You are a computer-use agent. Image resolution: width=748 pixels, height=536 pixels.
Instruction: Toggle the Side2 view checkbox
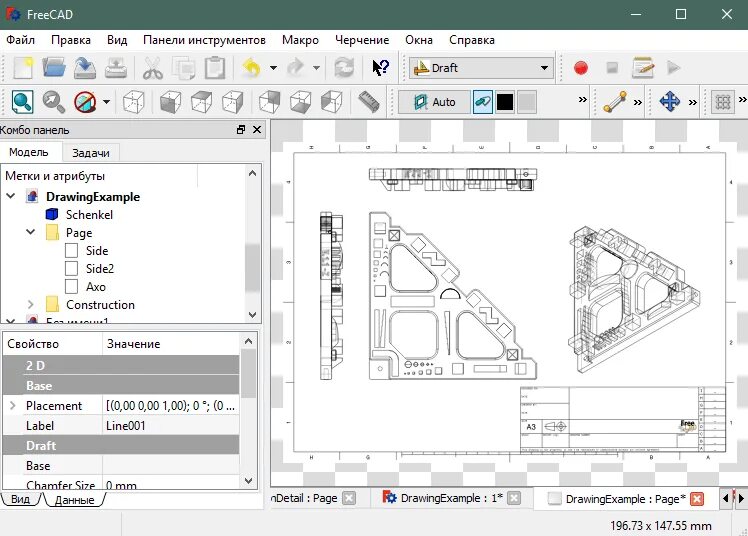(x=72, y=268)
